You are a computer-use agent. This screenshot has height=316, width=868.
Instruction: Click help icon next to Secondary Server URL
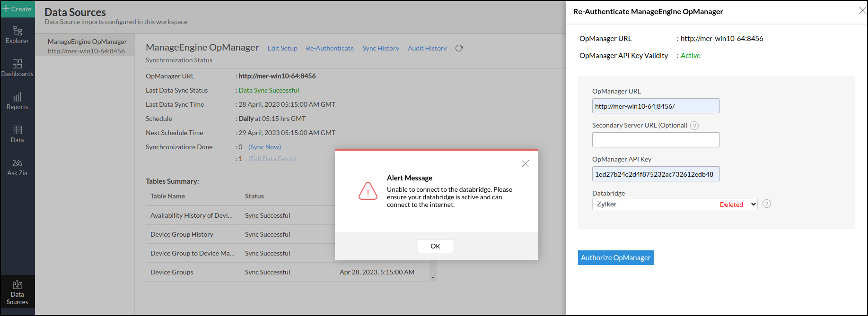click(x=694, y=126)
